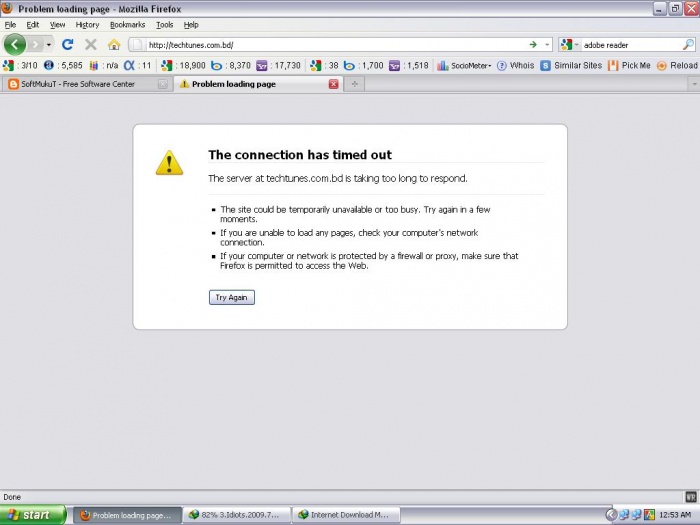Image resolution: width=700 pixels, height=525 pixels.
Task: Click the Bing icon showing 1,700
Action: [349, 66]
